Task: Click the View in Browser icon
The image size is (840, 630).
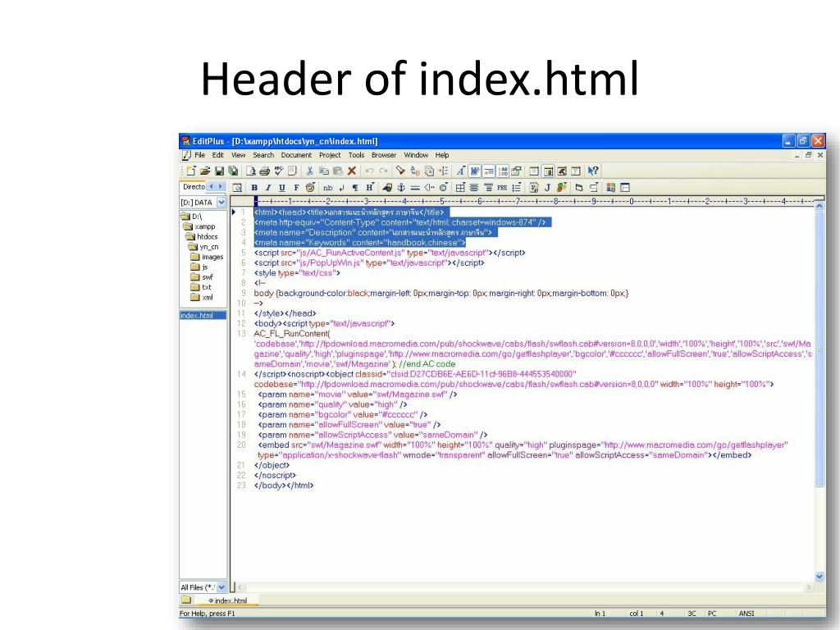Action: [x=237, y=188]
